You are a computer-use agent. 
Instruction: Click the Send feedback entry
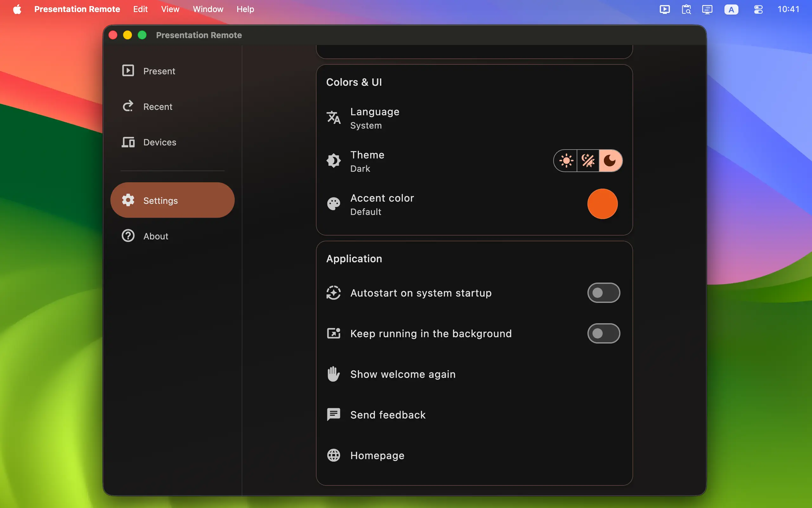point(475,415)
